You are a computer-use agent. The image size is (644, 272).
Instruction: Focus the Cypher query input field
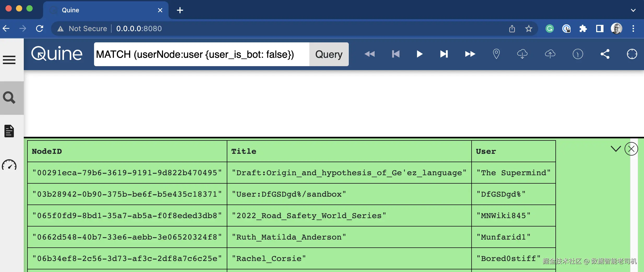(x=202, y=54)
